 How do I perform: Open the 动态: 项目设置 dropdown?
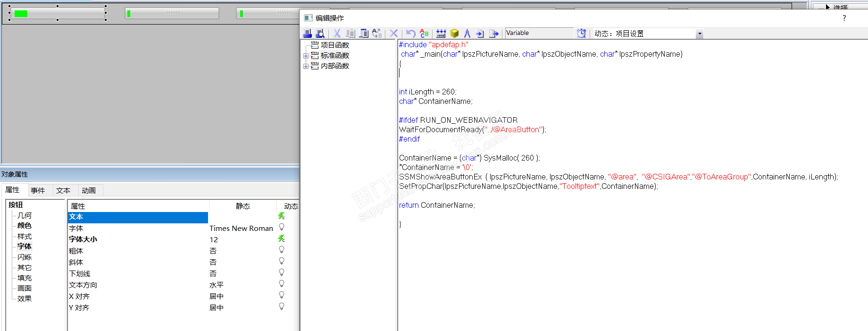click(700, 34)
